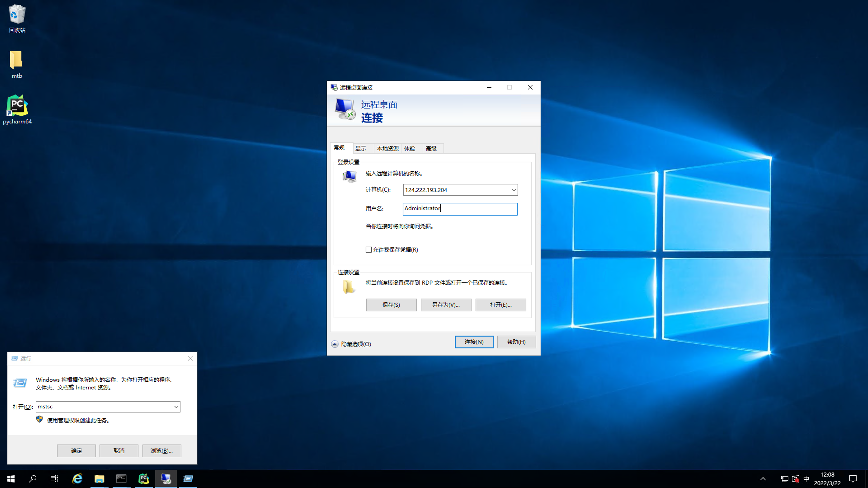This screenshot has width=868, height=488.
Task: Expand the computer address dropdown
Action: 514,190
